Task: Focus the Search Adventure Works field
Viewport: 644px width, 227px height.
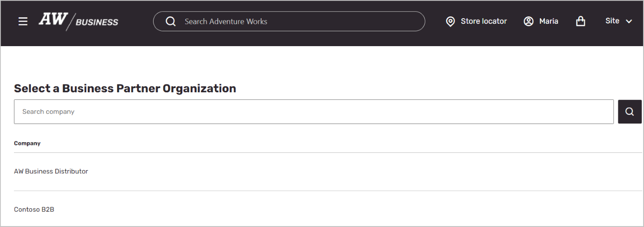Action: pyautogui.click(x=298, y=21)
